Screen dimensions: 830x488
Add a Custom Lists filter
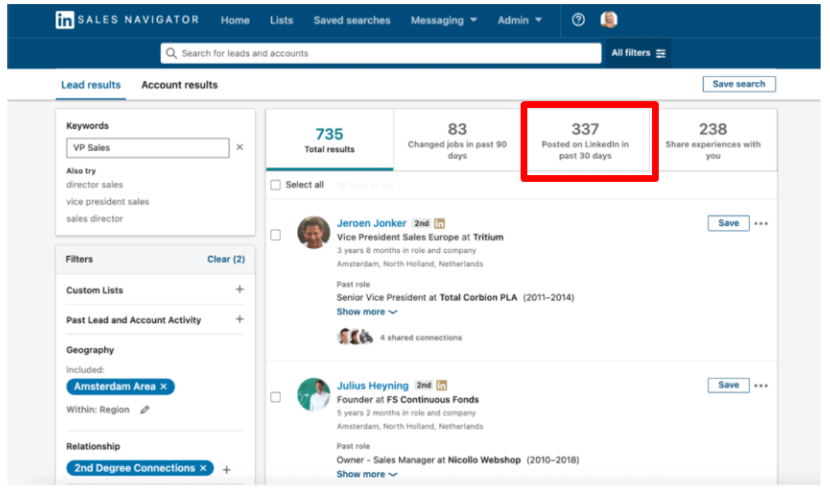pos(239,290)
